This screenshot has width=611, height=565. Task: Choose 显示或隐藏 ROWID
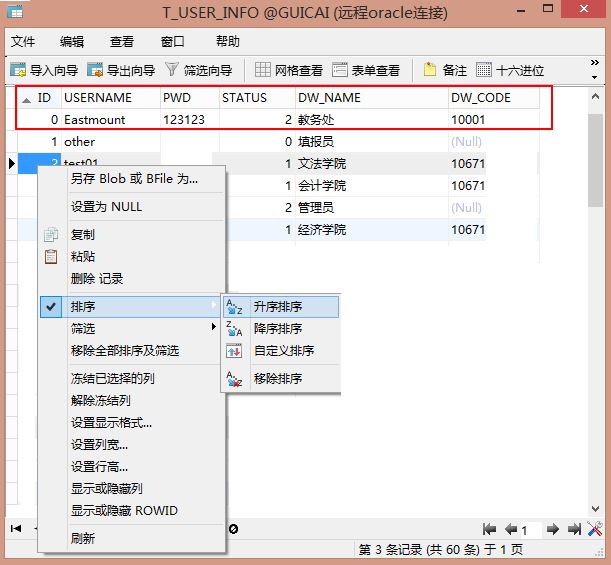tap(124, 510)
